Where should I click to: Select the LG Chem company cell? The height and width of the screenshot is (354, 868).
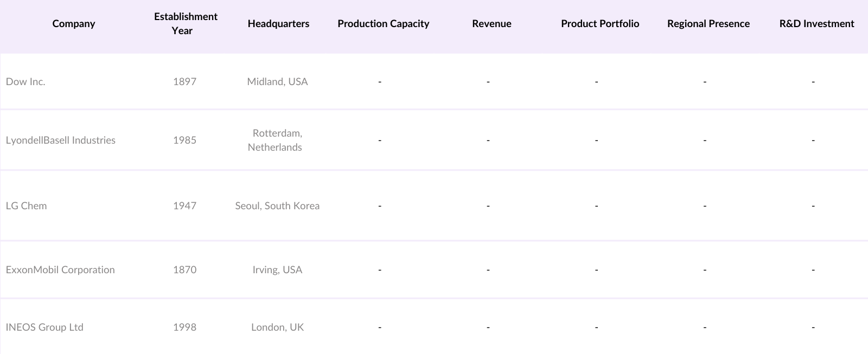(x=26, y=206)
